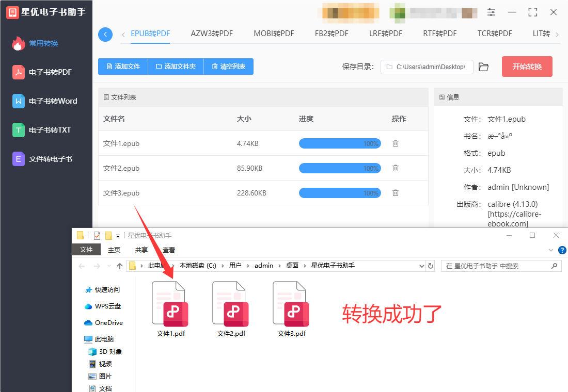The image size is (568, 392).
Task: Select 文件转电子书 in the sidebar
Action: (42, 159)
